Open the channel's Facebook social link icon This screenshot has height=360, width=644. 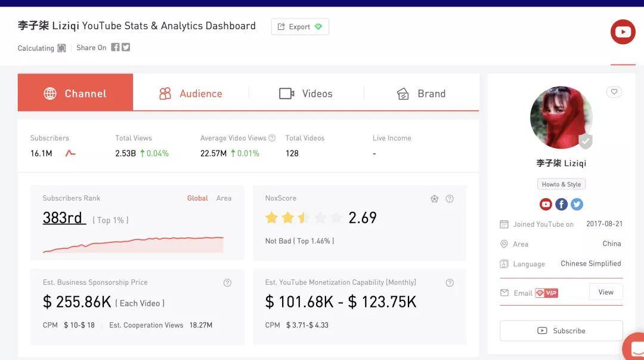click(561, 204)
